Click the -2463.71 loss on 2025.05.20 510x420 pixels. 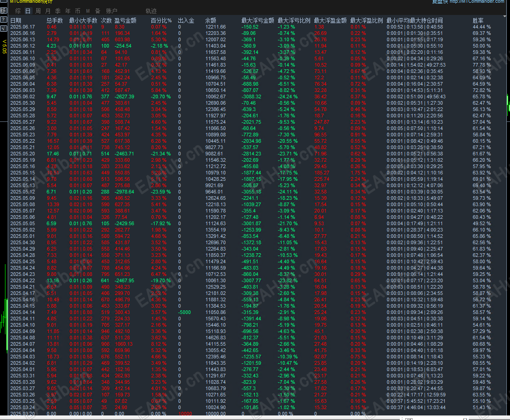pos(124,154)
